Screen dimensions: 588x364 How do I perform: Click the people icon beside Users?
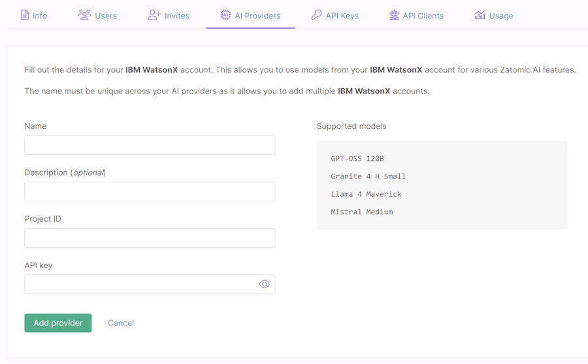(x=84, y=15)
